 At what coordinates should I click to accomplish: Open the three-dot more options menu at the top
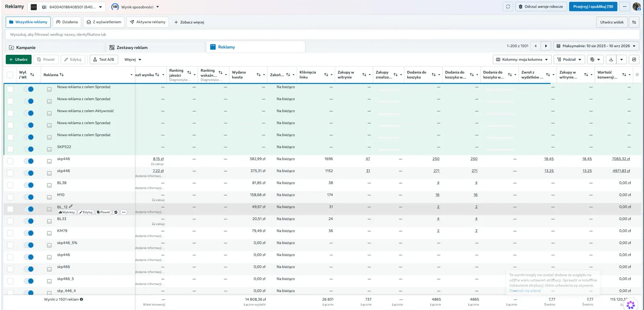tap(625, 6)
